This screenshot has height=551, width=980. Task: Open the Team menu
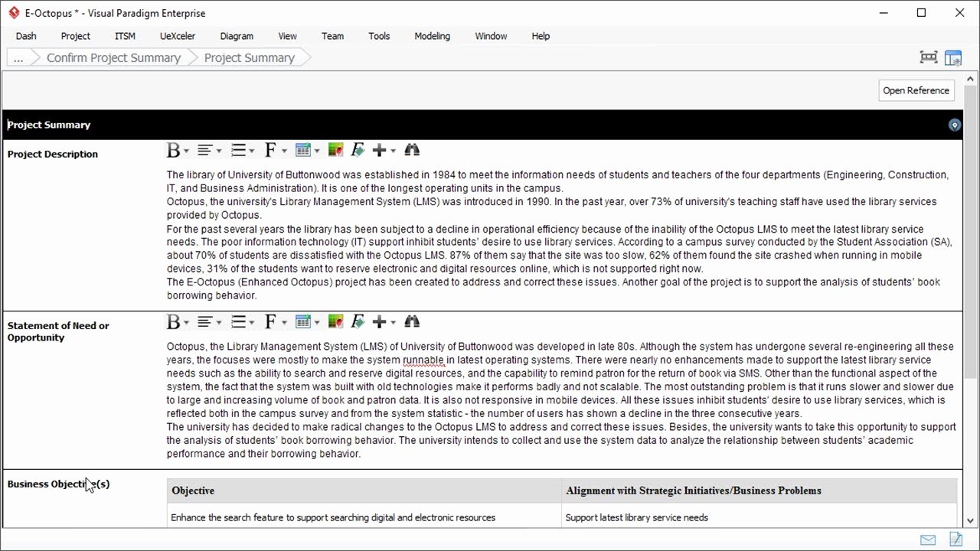coord(332,36)
